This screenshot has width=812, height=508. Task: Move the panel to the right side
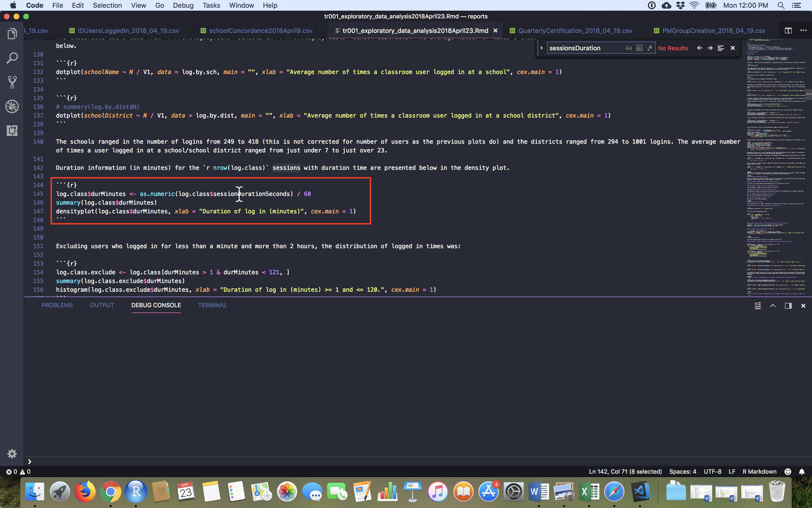788,305
